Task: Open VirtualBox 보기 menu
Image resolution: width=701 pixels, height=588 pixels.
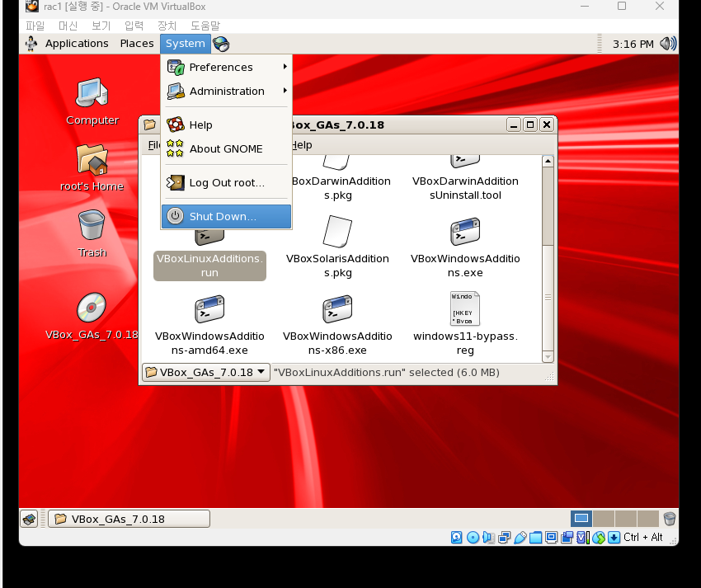Action: point(101,26)
